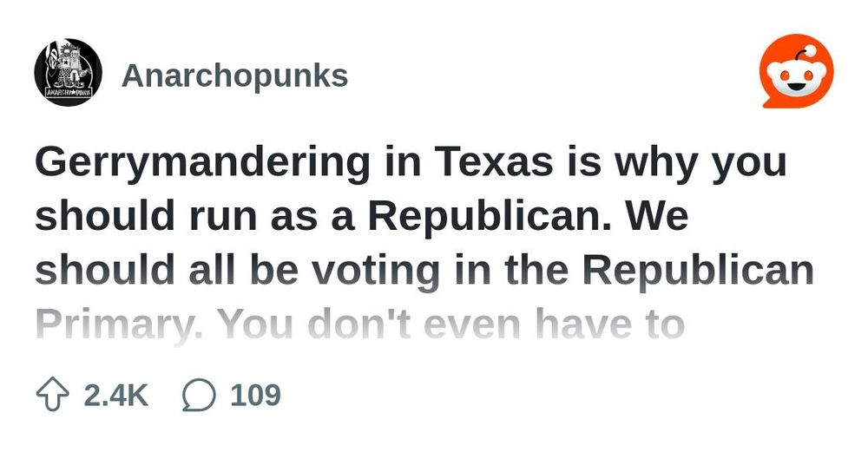Click the 109 comments count

pyautogui.click(x=256, y=395)
